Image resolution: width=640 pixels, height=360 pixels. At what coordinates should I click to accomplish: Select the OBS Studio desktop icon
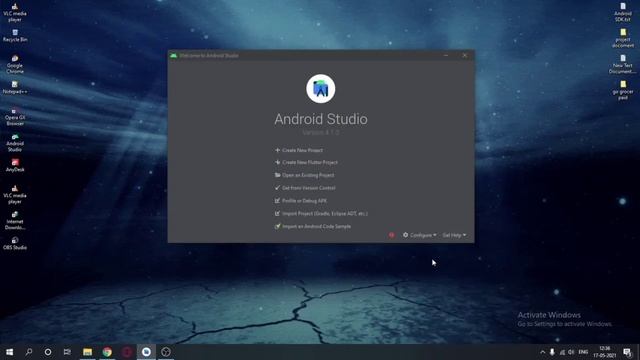coord(15,243)
